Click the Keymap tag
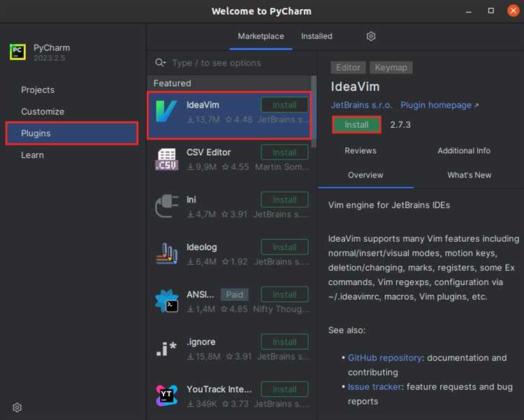Viewport: 524px width, 420px height. 391,68
